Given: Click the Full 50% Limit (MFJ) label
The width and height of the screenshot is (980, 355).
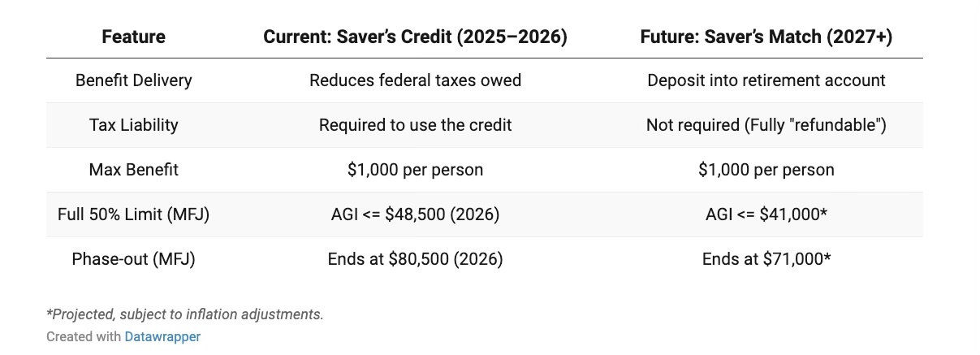Looking at the screenshot, I should (133, 214).
